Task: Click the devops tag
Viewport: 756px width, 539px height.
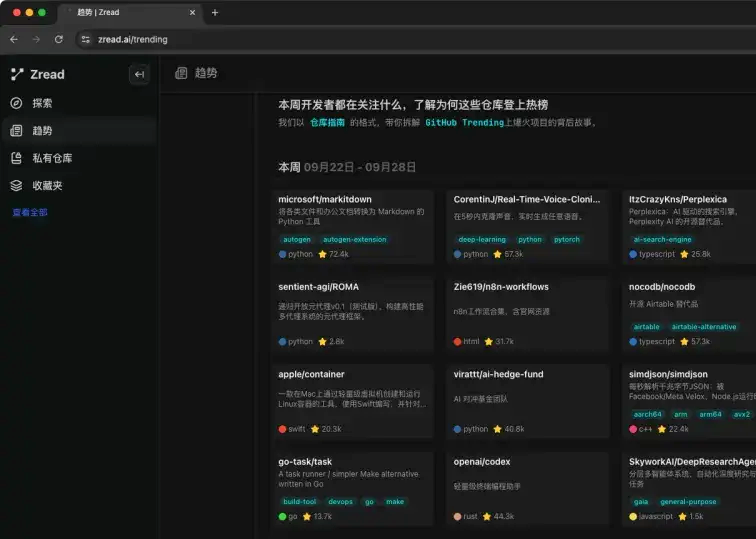Action: pos(340,502)
